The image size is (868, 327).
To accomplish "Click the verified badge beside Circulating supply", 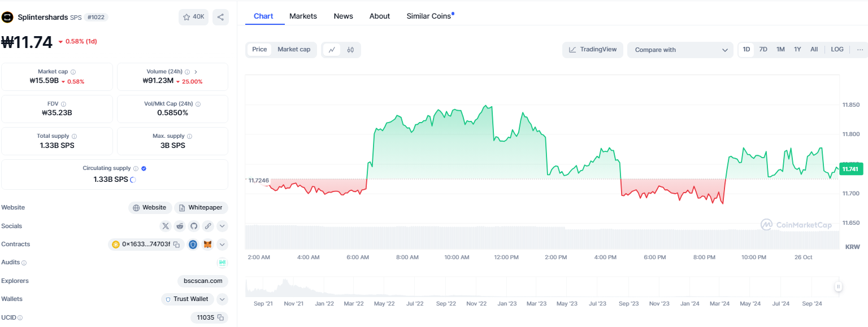I will (144, 168).
